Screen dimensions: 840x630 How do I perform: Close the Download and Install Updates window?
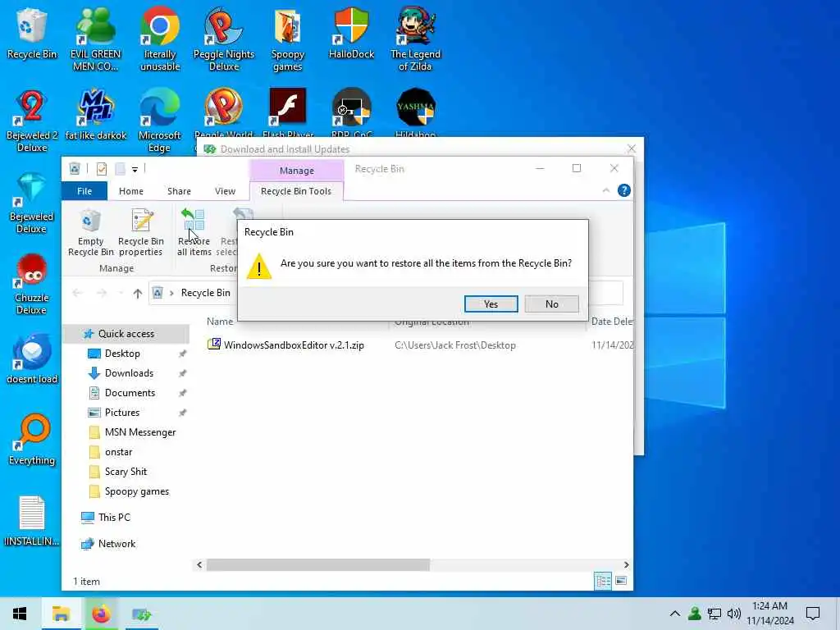tap(631, 148)
